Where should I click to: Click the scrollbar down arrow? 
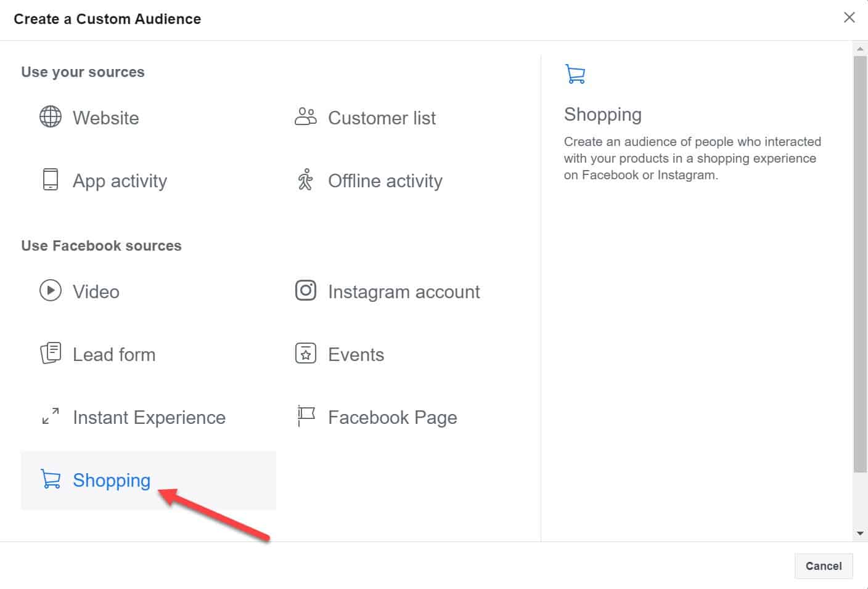(860, 534)
